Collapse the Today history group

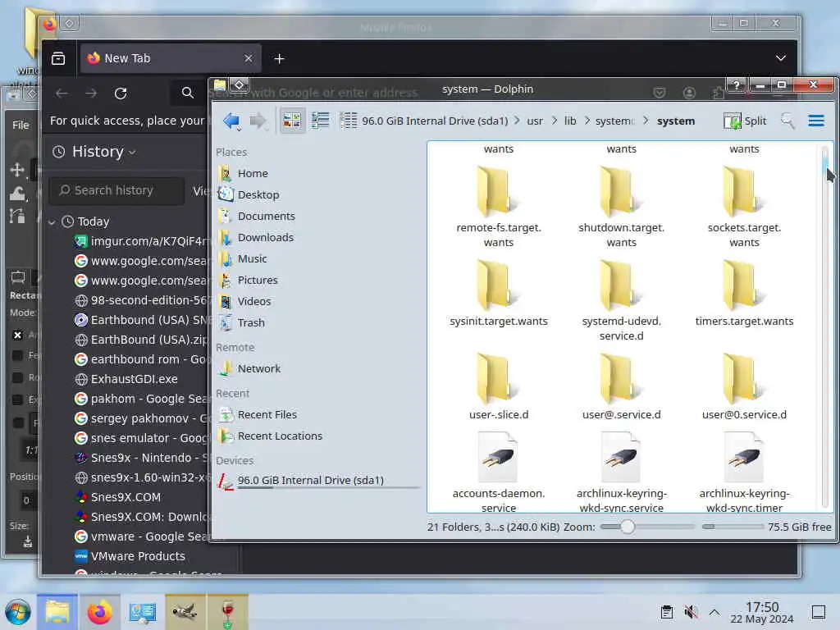pos(52,221)
